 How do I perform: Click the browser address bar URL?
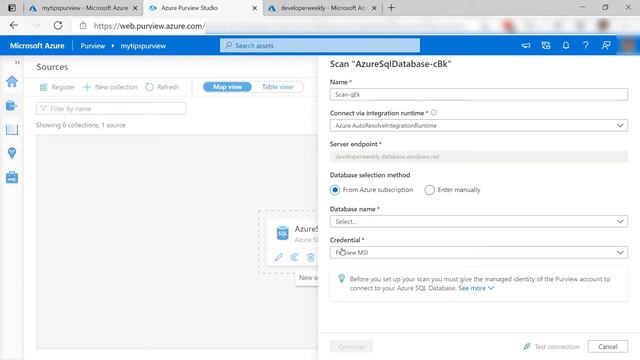pyautogui.click(x=149, y=26)
